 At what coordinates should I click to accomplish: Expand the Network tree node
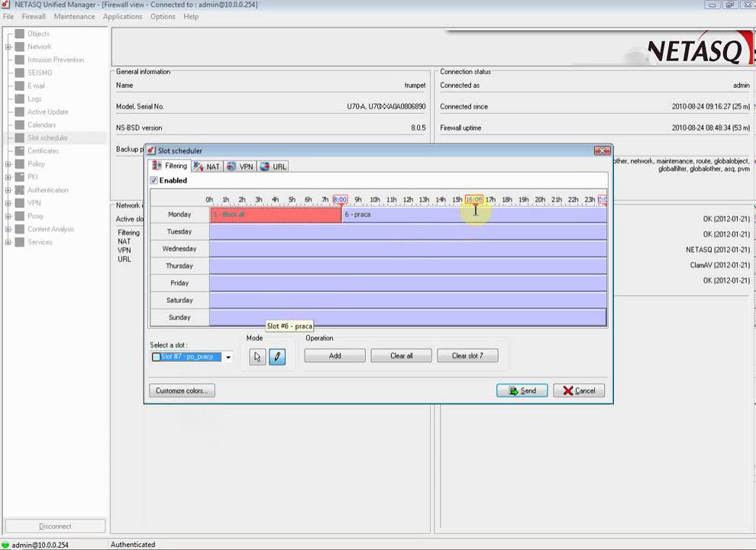click(x=8, y=47)
